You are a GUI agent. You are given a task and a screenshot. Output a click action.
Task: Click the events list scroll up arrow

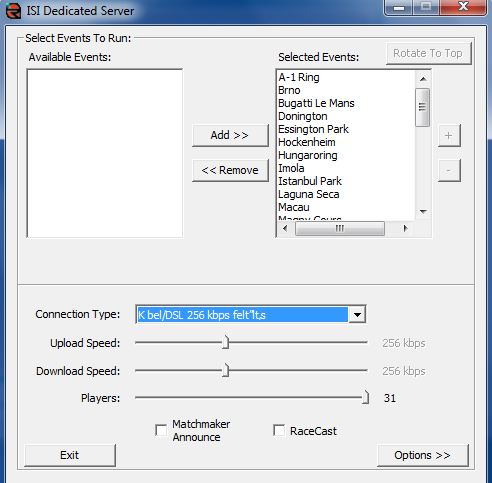point(423,79)
